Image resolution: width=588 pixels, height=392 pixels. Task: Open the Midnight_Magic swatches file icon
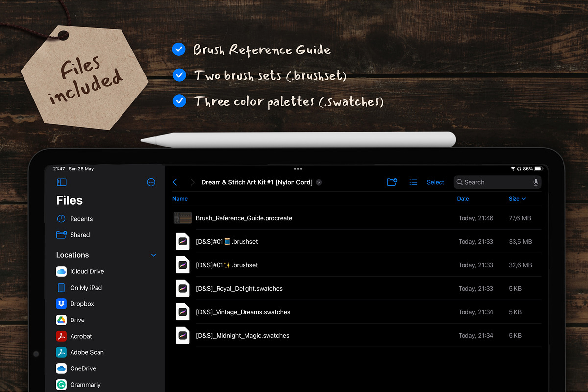click(183, 335)
